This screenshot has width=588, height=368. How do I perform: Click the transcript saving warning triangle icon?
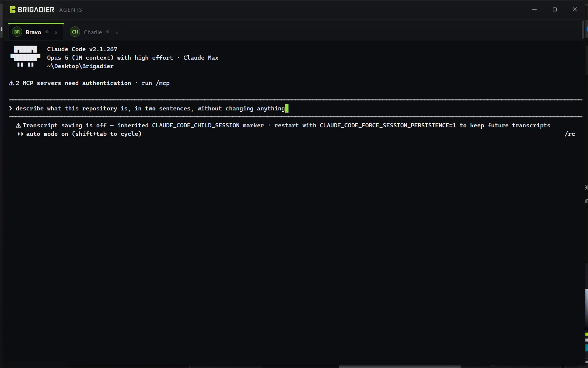click(18, 125)
